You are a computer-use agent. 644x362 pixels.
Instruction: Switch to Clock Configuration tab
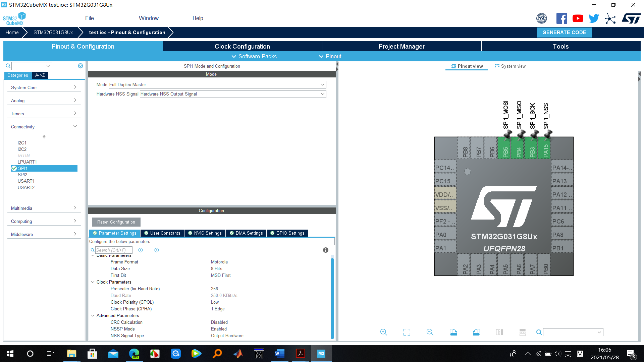pyautogui.click(x=242, y=46)
